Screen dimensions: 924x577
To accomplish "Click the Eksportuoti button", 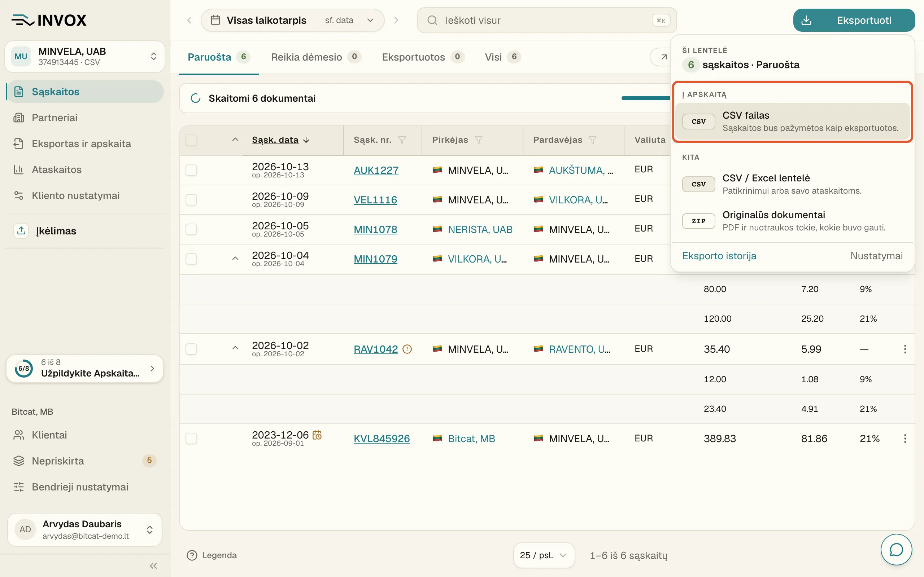I will (x=854, y=20).
